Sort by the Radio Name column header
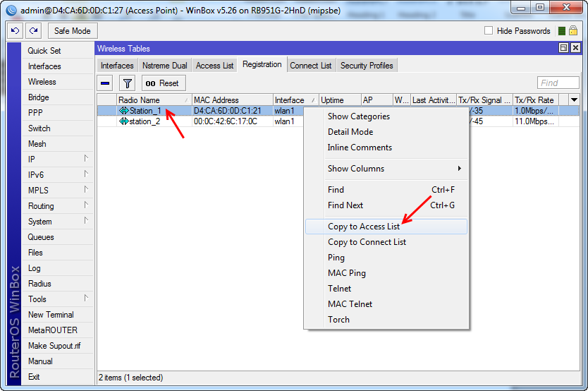Screen dimensions: 588x391 point(154,100)
